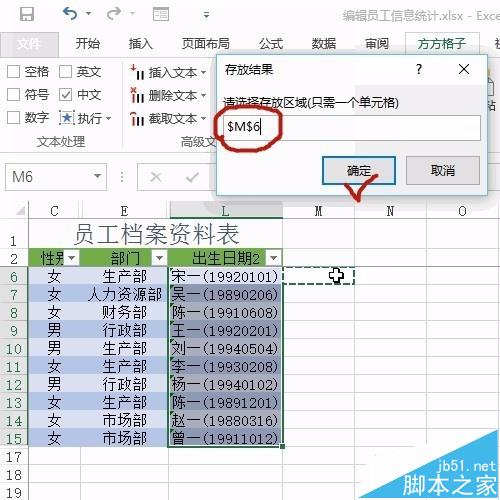Click the Save icon in quick access toolbar
The image size is (500, 500).
coord(27,14)
